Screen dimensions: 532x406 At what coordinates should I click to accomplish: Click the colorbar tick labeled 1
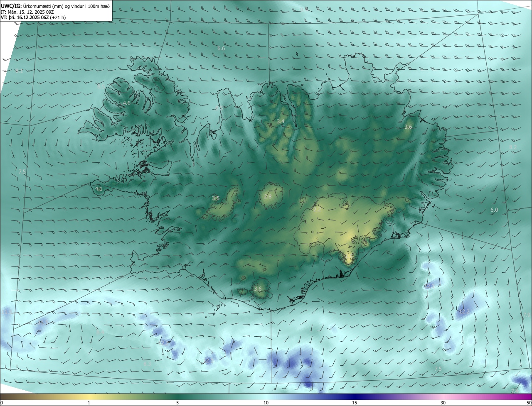pos(89,403)
